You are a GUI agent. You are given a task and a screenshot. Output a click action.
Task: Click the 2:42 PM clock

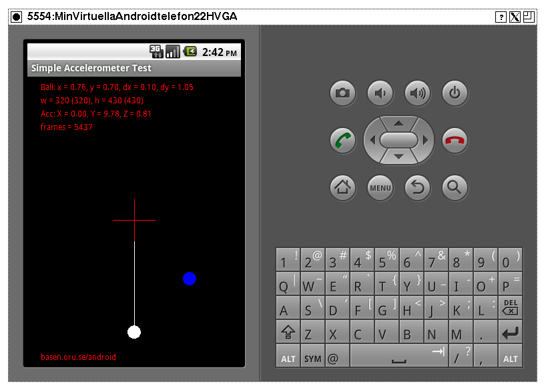point(220,52)
